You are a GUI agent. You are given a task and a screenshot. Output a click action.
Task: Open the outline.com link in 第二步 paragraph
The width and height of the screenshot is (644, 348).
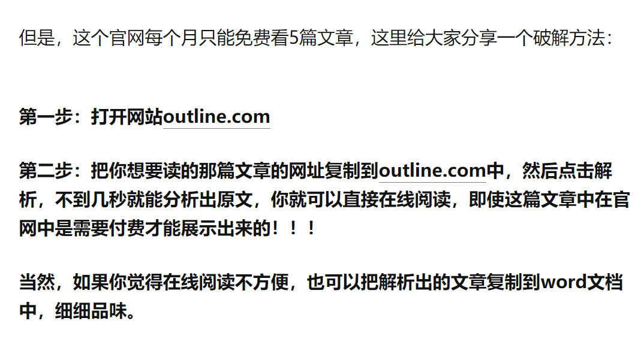coord(432,171)
